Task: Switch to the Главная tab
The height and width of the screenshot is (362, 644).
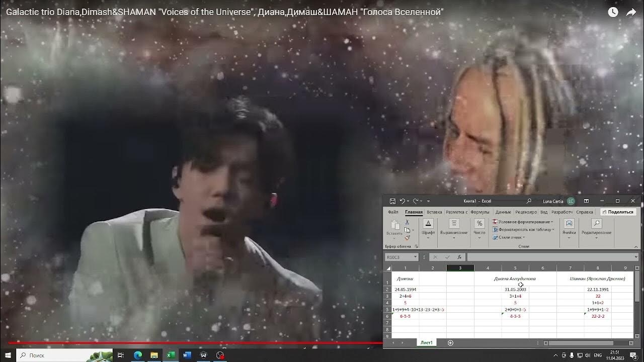Action: pos(414,212)
